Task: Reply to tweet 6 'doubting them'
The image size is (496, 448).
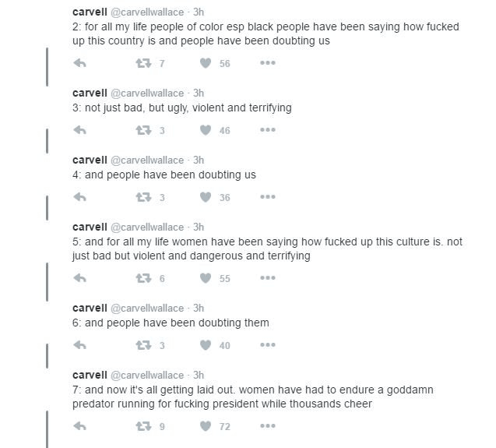Action: 79,345
